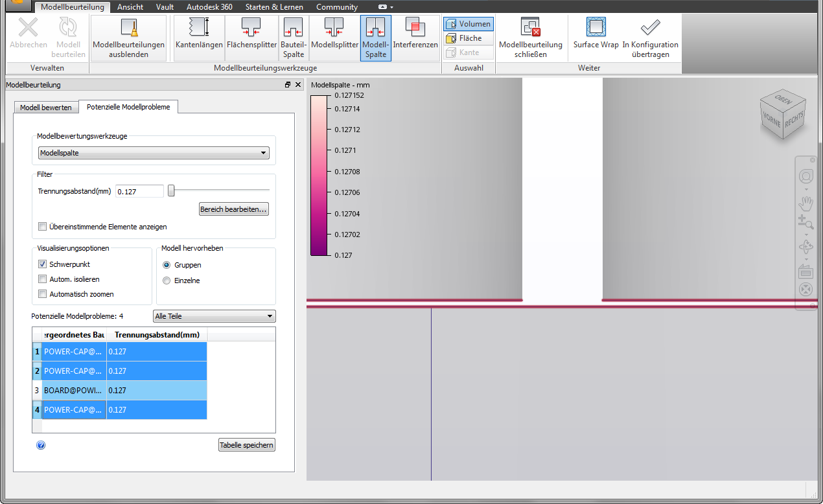Click the Bauteil column header

tap(74, 334)
